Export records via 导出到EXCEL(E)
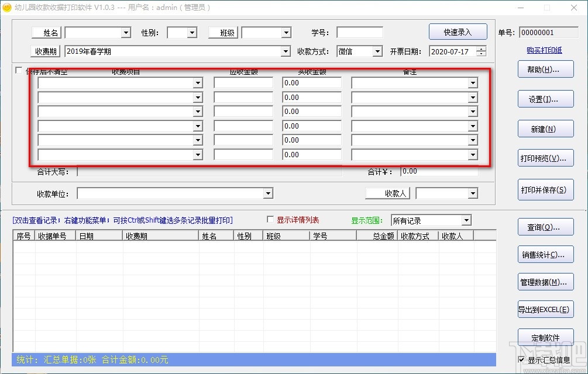 coord(545,309)
